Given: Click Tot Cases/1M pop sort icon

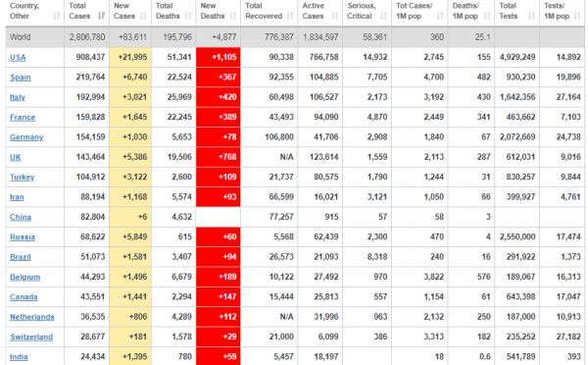Looking at the screenshot, I should [440, 16].
